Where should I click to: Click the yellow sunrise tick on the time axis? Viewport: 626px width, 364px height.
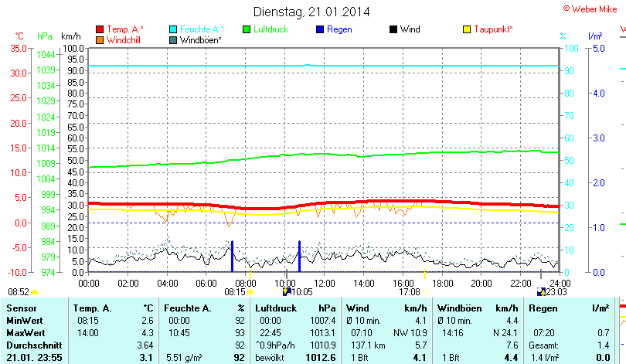(x=250, y=274)
